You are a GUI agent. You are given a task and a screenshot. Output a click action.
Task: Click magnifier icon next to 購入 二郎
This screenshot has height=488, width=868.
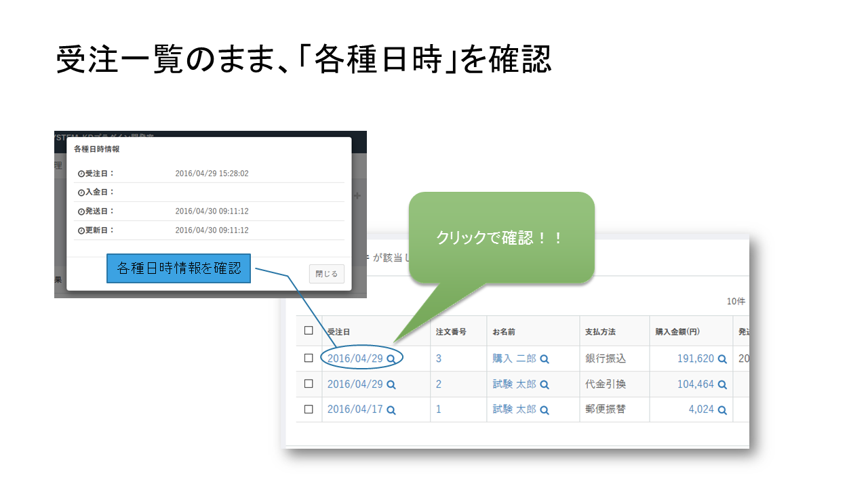pos(545,359)
